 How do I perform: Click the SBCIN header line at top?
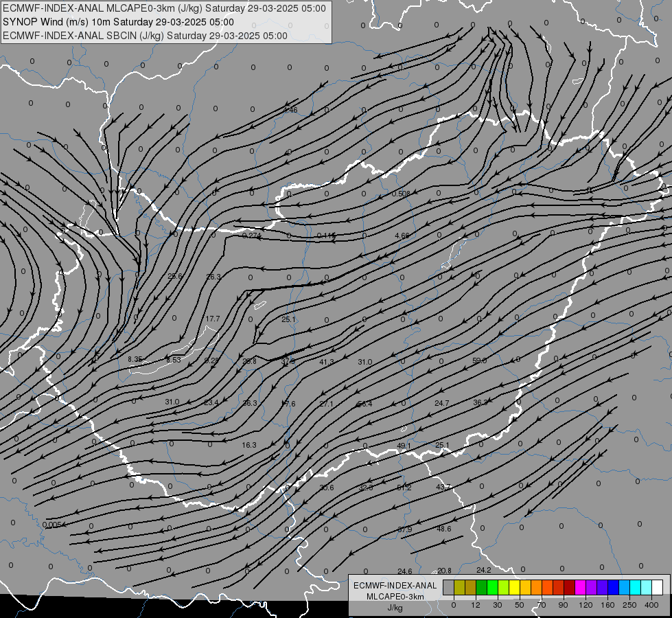point(145,36)
